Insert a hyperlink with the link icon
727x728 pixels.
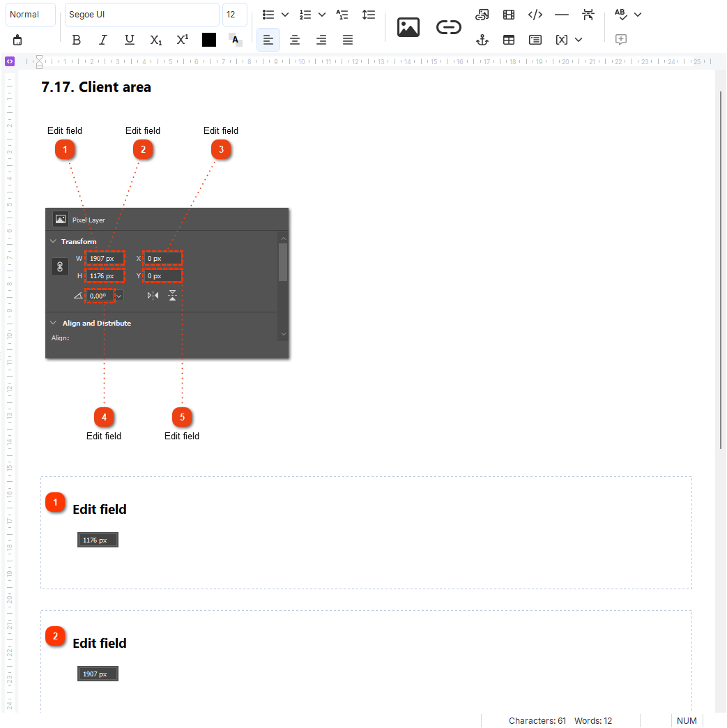click(449, 27)
